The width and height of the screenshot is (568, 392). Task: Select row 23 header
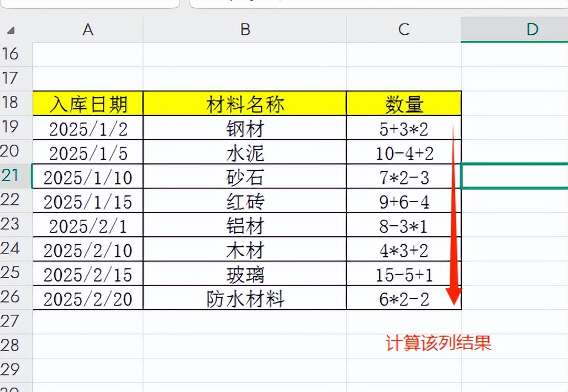pos(16,224)
